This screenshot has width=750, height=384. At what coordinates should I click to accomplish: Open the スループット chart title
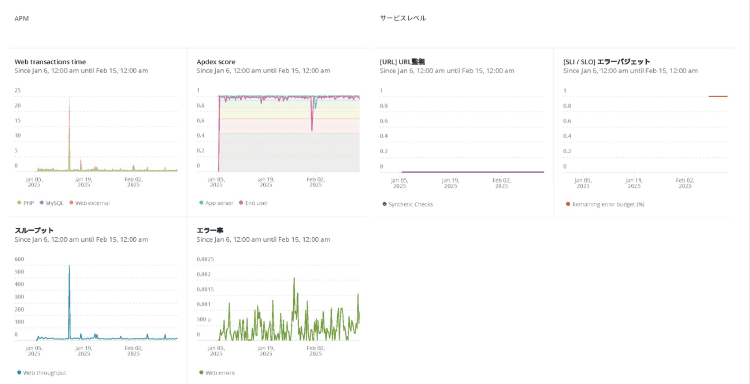tap(34, 230)
